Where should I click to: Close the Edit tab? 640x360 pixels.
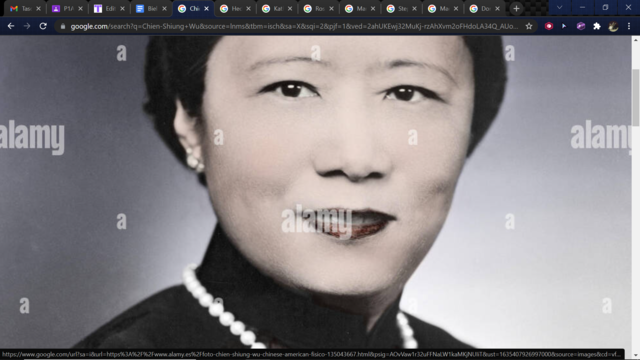(x=122, y=9)
